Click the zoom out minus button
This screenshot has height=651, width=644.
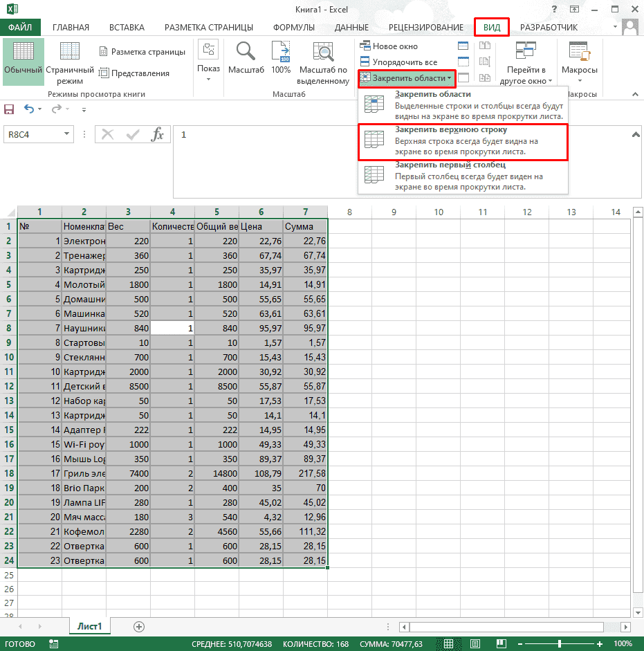click(520, 644)
